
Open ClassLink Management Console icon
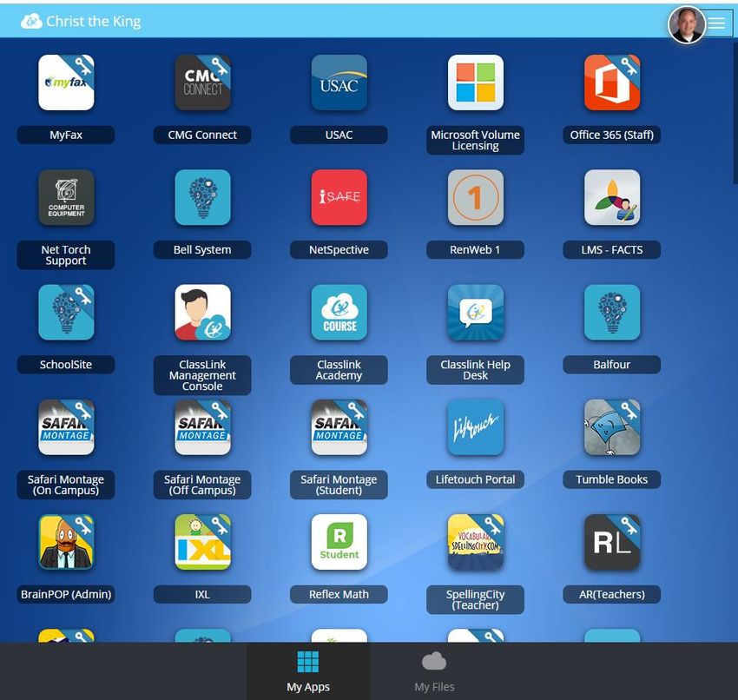click(202, 312)
